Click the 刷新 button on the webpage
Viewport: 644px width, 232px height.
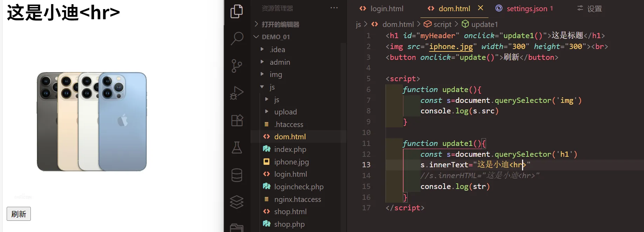coord(19,214)
